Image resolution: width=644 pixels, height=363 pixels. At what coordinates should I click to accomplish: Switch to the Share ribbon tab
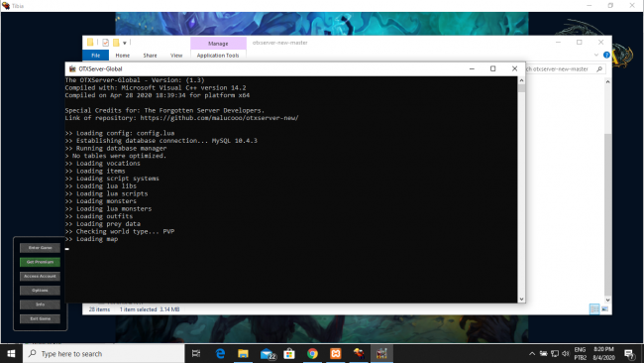pos(150,56)
